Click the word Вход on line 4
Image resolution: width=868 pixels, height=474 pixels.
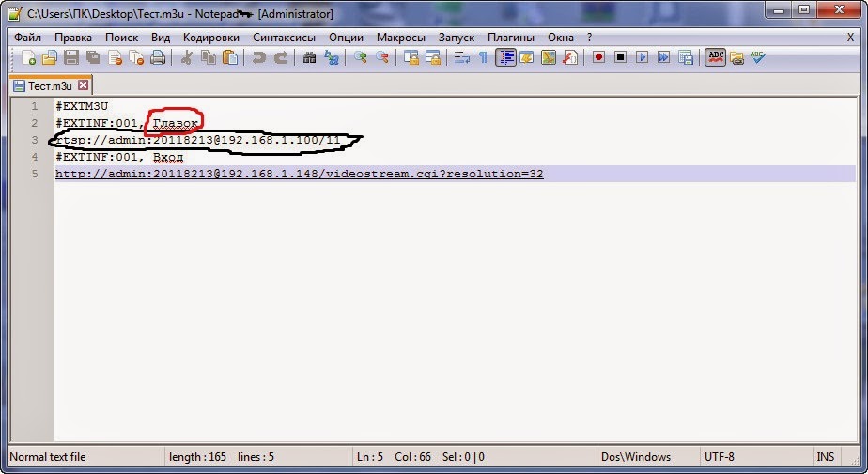pos(168,157)
